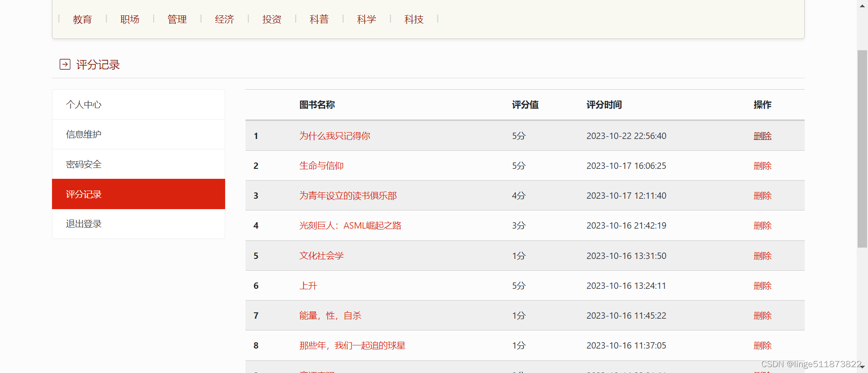
Task: Open book 那些年，我们一起追的球星
Action: pos(352,345)
